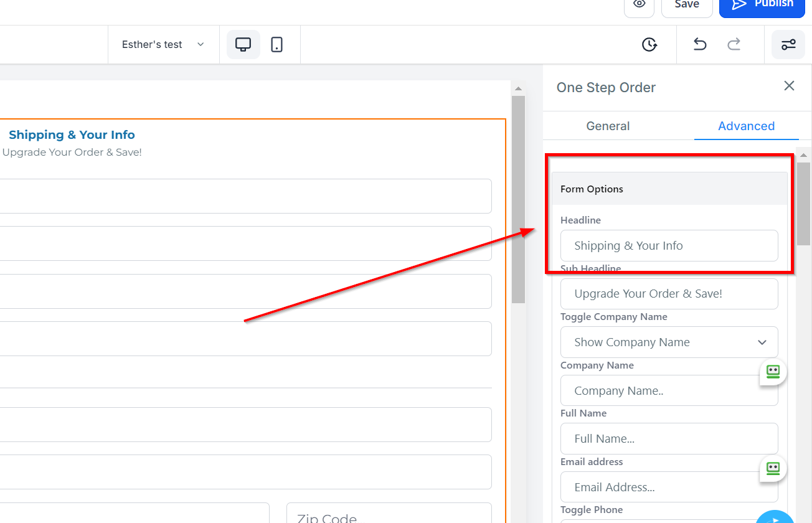Viewport: 812px width, 523px height.
Task: Open version history clock icon
Action: [649, 44]
